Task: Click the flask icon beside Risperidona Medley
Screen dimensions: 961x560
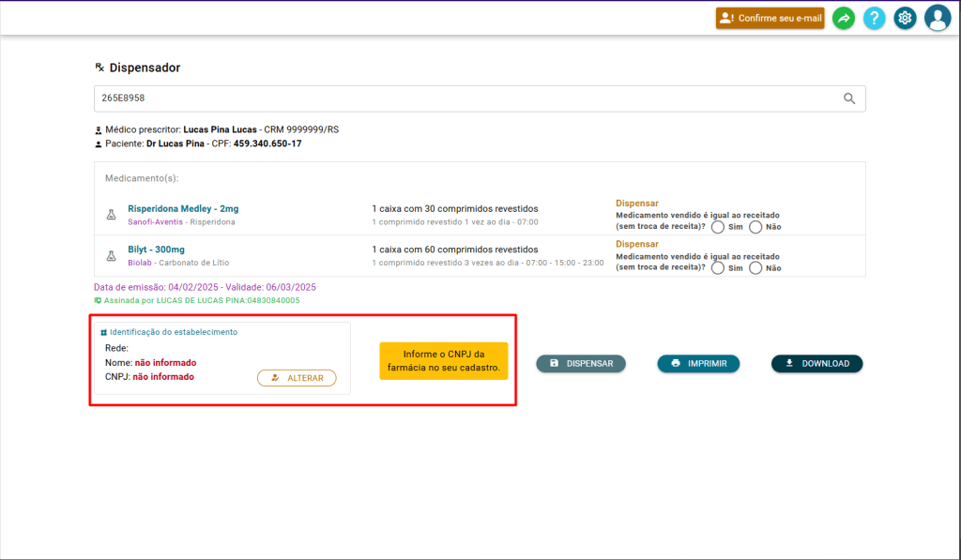Action: 111,215
